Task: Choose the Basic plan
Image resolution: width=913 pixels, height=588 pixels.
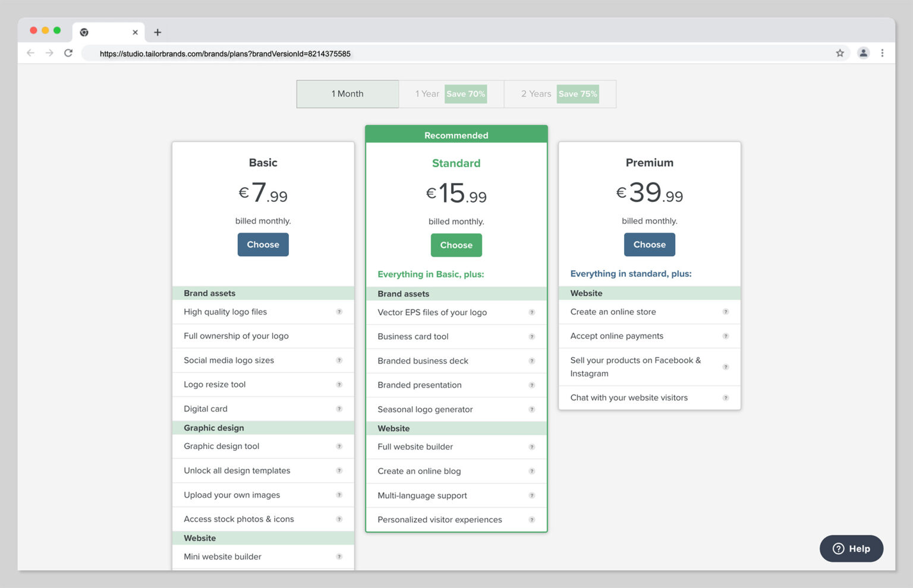Action: (x=263, y=245)
